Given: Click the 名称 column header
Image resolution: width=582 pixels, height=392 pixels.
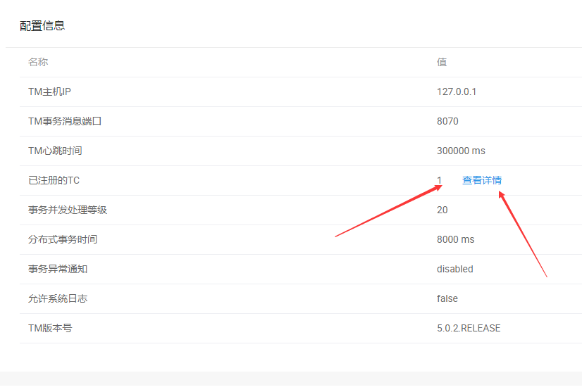Looking at the screenshot, I should (38, 62).
